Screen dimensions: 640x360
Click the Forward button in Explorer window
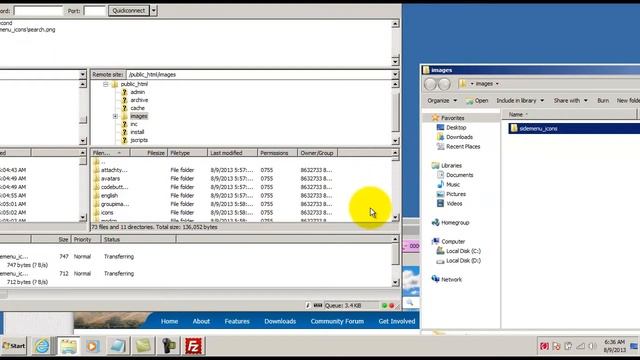[444, 84]
